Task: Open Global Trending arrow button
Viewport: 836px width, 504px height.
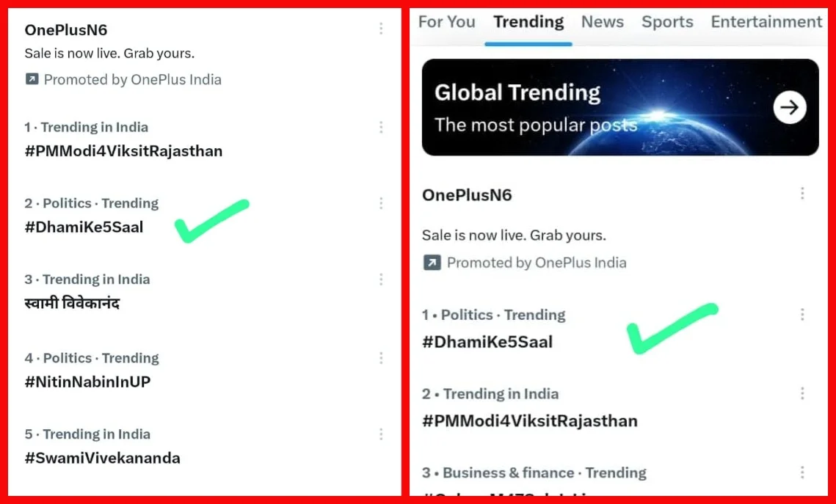Action: tap(790, 107)
